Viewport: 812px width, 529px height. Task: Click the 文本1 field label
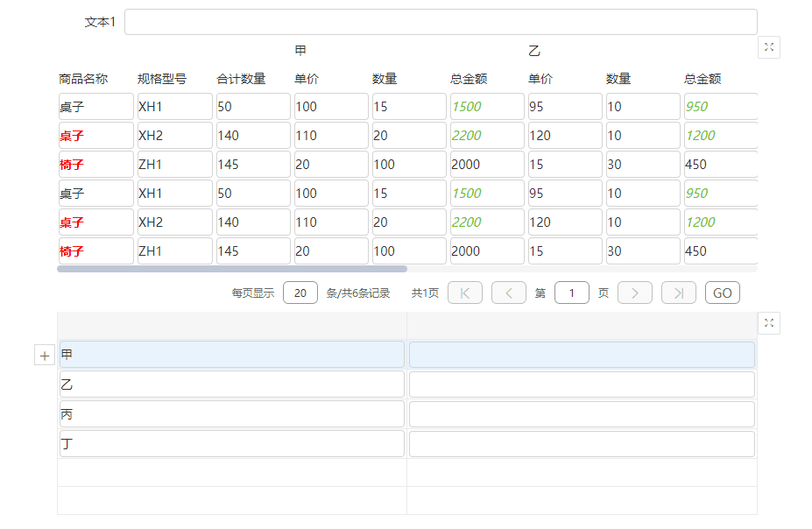coord(100,22)
